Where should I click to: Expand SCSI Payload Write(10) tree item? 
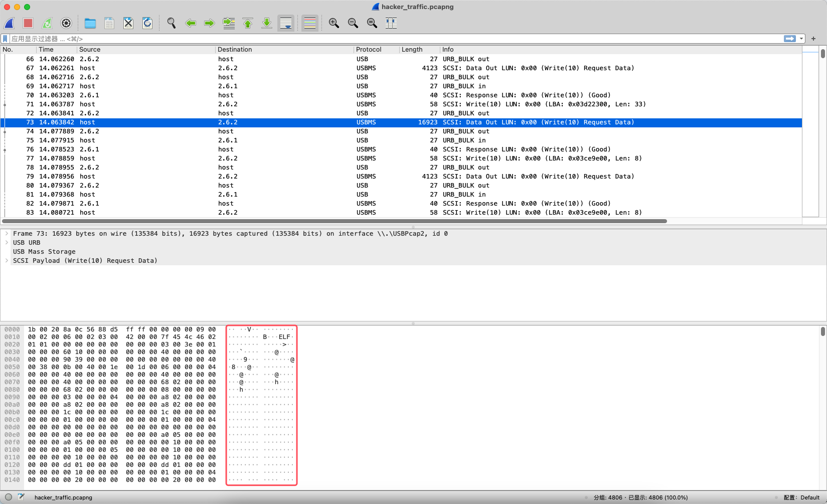pyautogui.click(x=7, y=261)
